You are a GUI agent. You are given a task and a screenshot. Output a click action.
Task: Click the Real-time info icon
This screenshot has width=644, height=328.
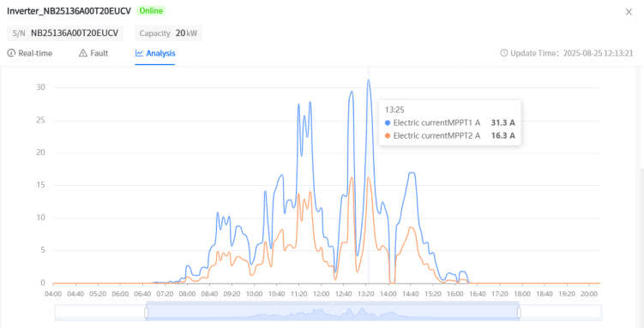[x=11, y=53]
